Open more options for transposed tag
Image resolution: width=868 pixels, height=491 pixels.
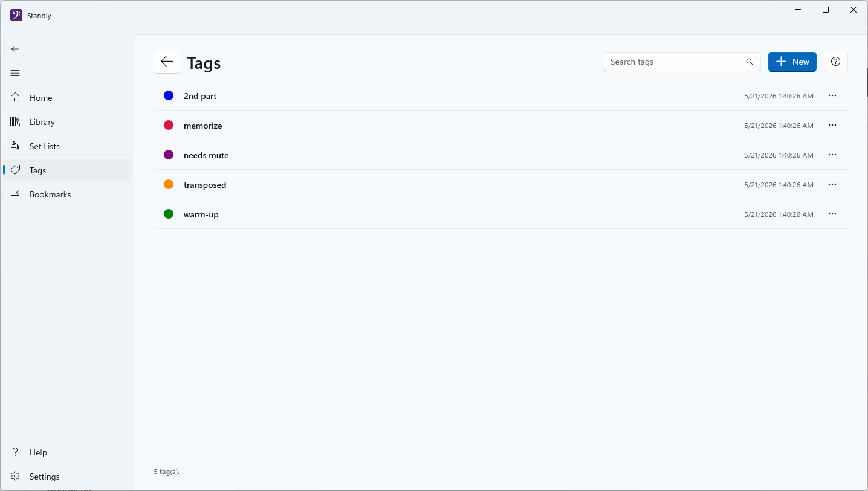832,184
